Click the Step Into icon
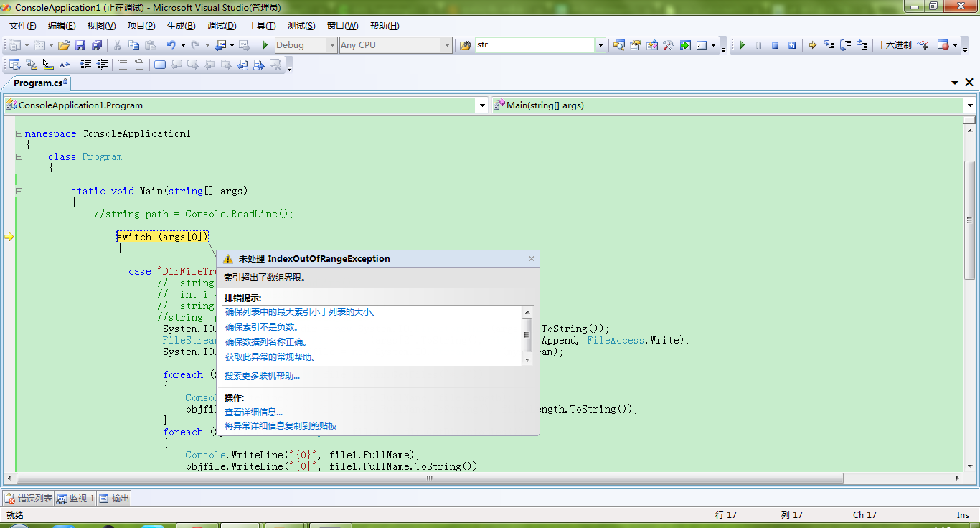This screenshot has height=528, width=980. (829, 45)
